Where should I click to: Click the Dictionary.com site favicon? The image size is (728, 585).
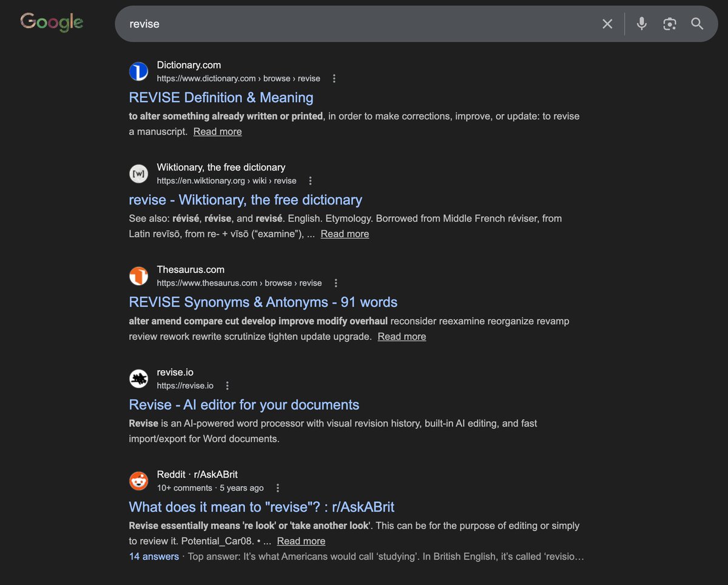point(138,71)
